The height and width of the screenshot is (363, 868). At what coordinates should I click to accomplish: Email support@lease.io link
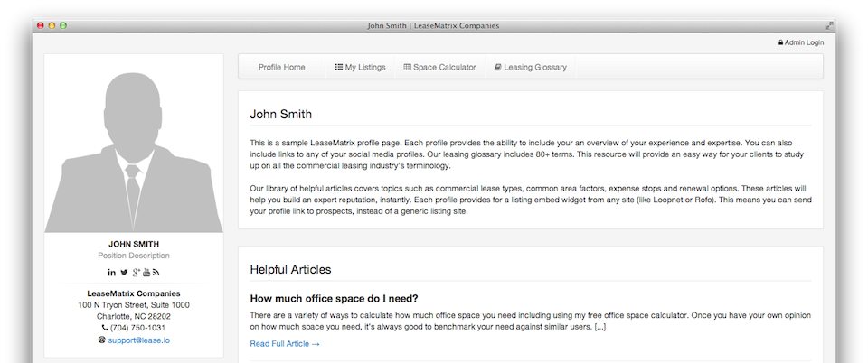coord(138,340)
